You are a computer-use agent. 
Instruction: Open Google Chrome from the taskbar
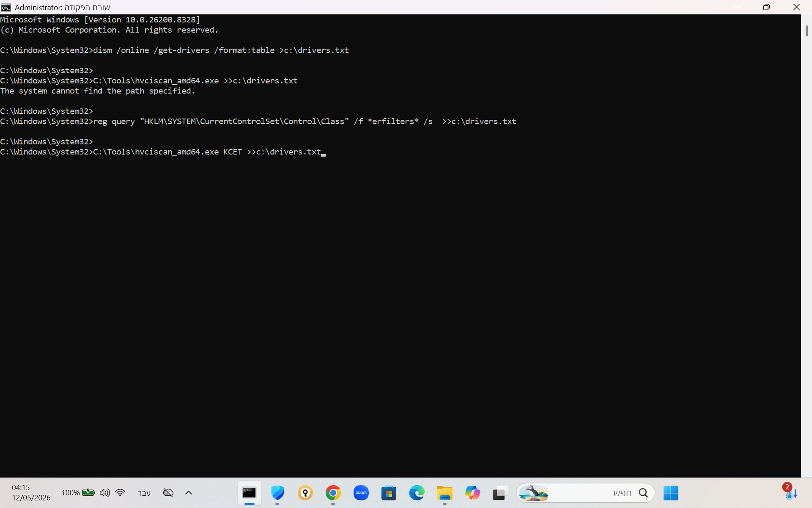click(x=333, y=493)
